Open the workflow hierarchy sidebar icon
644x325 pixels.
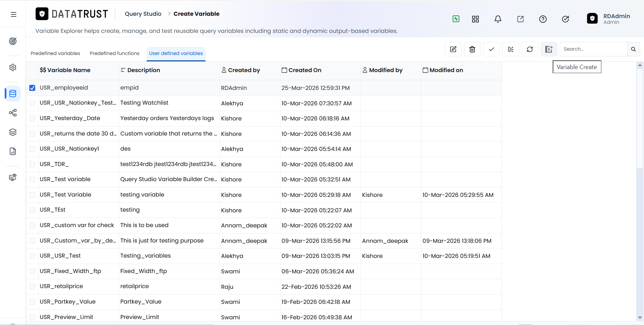(x=13, y=113)
